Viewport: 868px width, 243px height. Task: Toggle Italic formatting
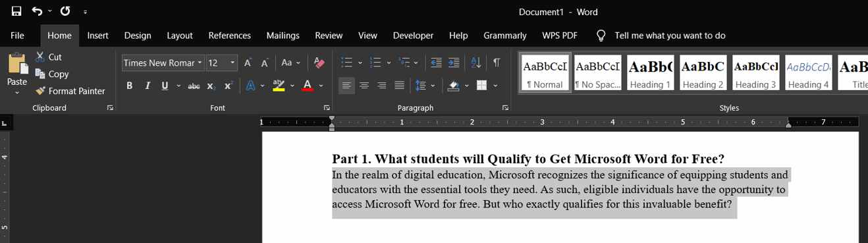pos(148,86)
